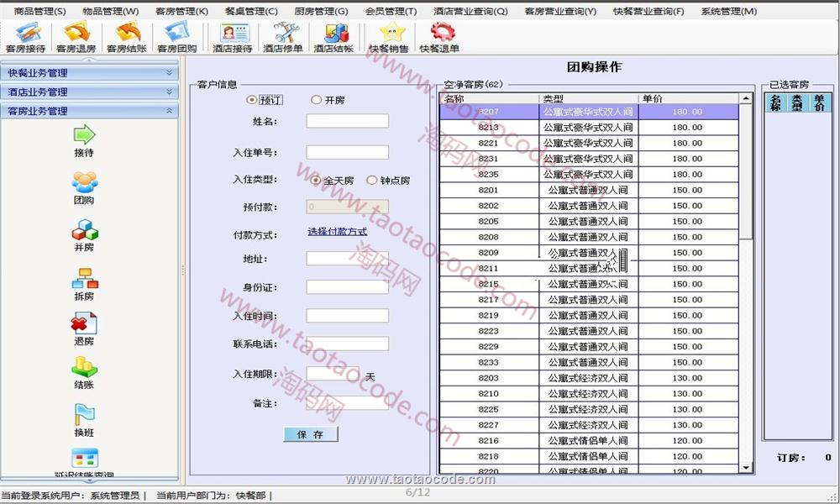The height and width of the screenshot is (504, 840).
Task: Click the 快餐退单 toolbar icon
Action: click(439, 37)
